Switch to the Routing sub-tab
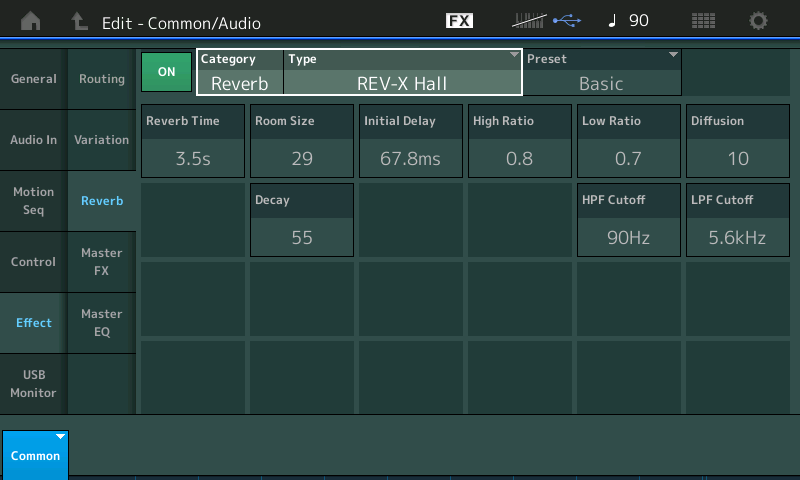This screenshot has height=480, width=800. click(102, 79)
